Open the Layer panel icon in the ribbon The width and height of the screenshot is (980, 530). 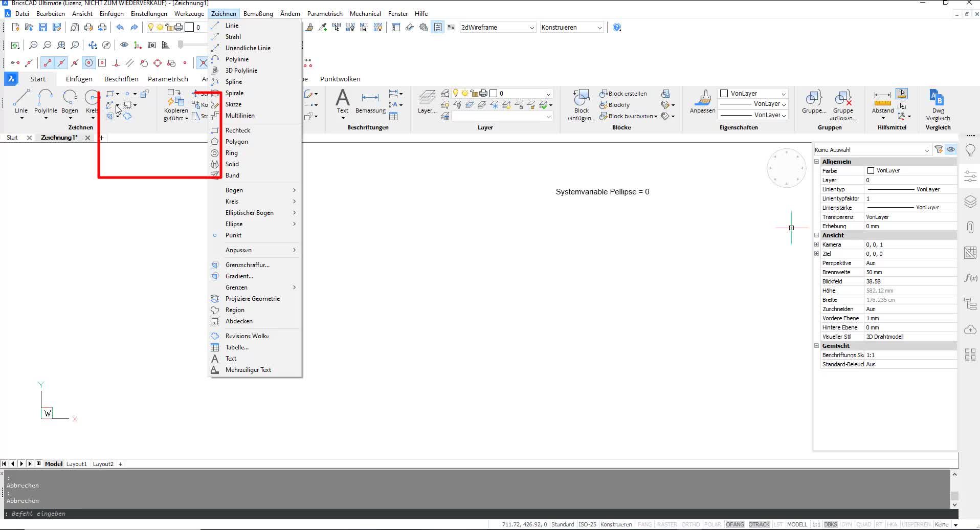427,101
